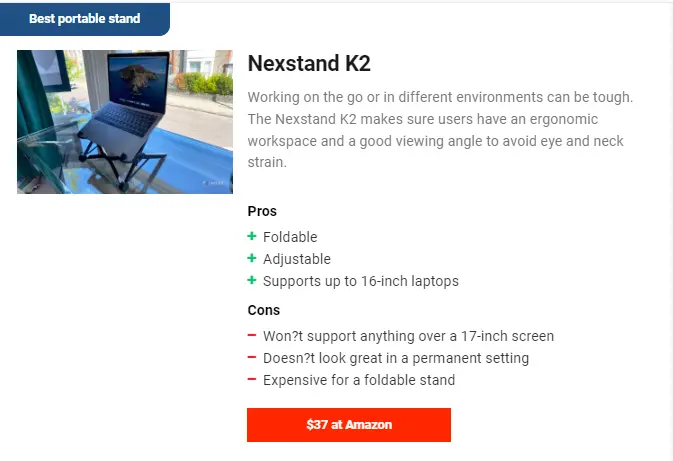Click the plus icon next to Supports up to 16-inch laptops
Screen dimensions: 673x461
tap(252, 280)
